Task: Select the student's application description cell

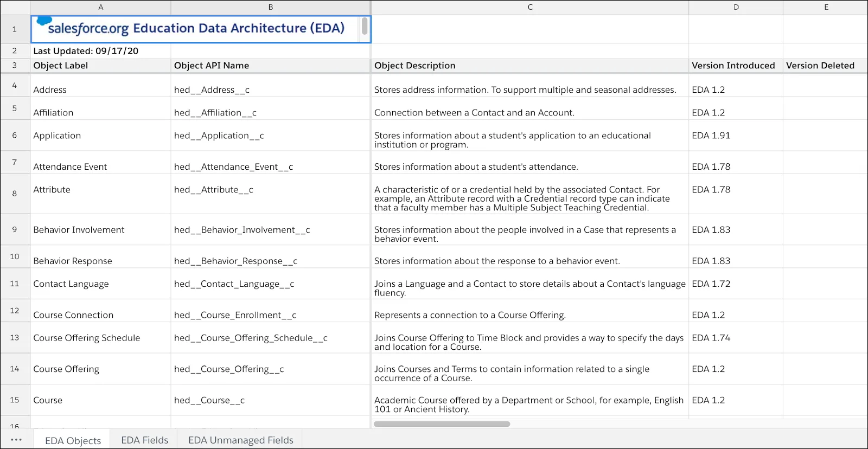Action: click(x=530, y=136)
